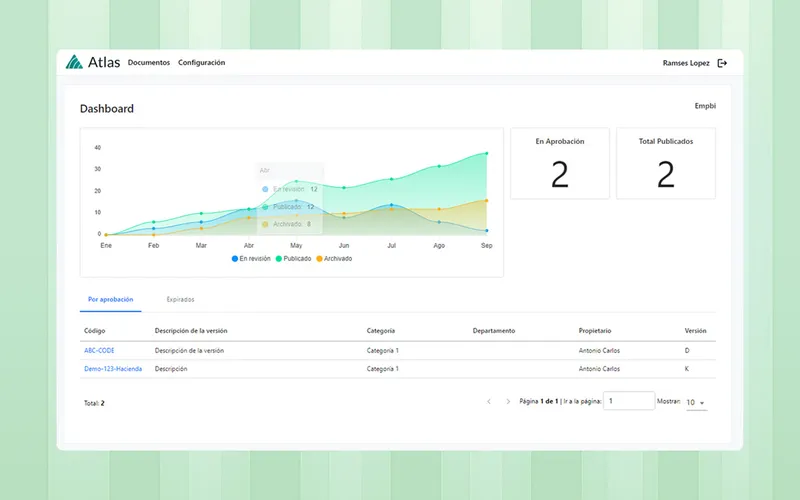Open the Mostrar rows-per-page dropdown

tap(696, 403)
